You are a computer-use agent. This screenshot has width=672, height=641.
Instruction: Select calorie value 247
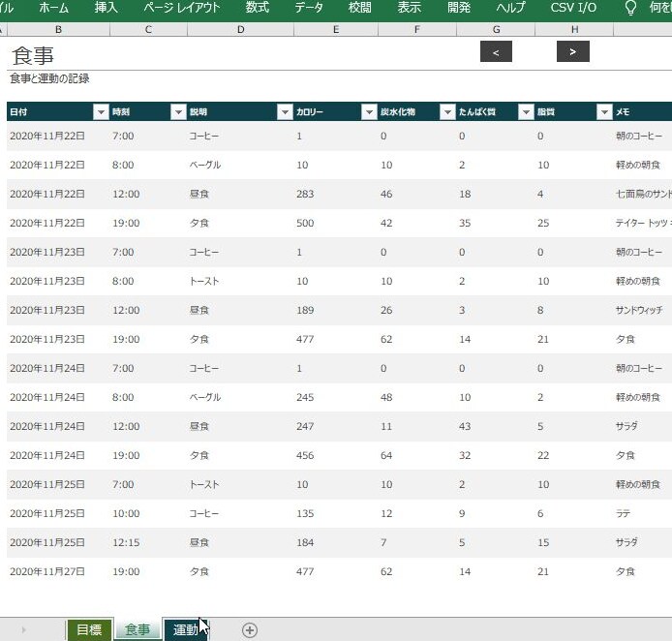click(305, 427)
